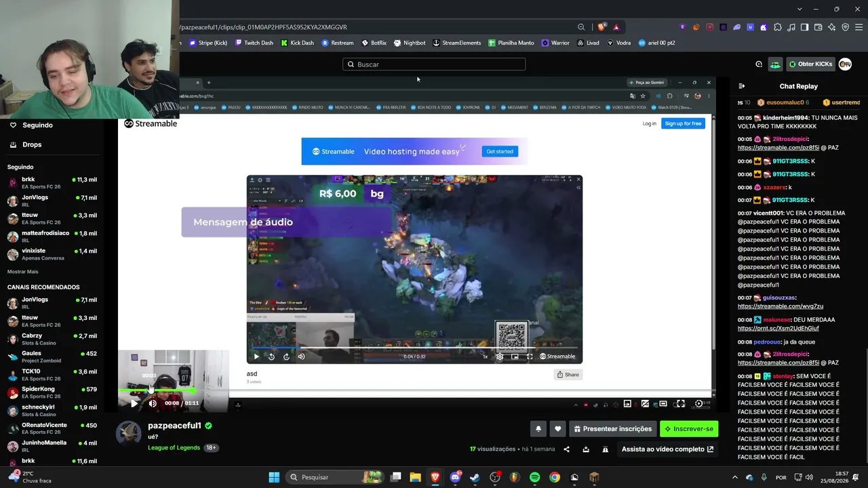This screenshot has width=868, height=488.
Task: Toggle Brave sidebar panel
Action: tap(804, 27)
